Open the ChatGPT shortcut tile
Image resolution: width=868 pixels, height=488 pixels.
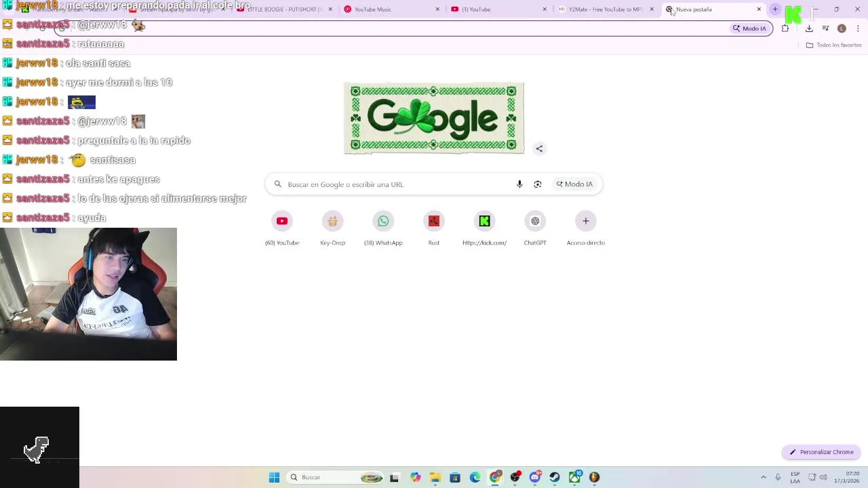click(x=535, y=229)
